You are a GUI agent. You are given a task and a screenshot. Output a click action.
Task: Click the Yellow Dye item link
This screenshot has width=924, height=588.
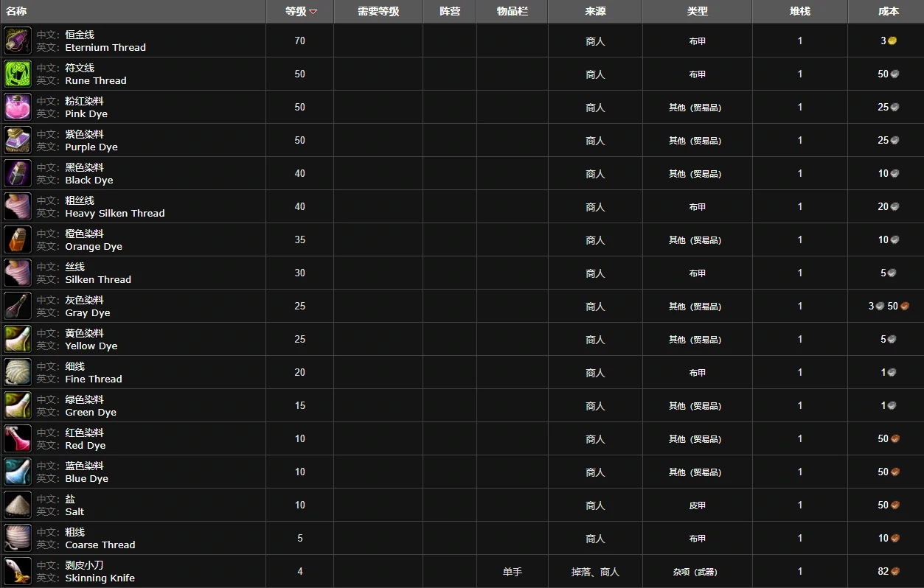91,346
